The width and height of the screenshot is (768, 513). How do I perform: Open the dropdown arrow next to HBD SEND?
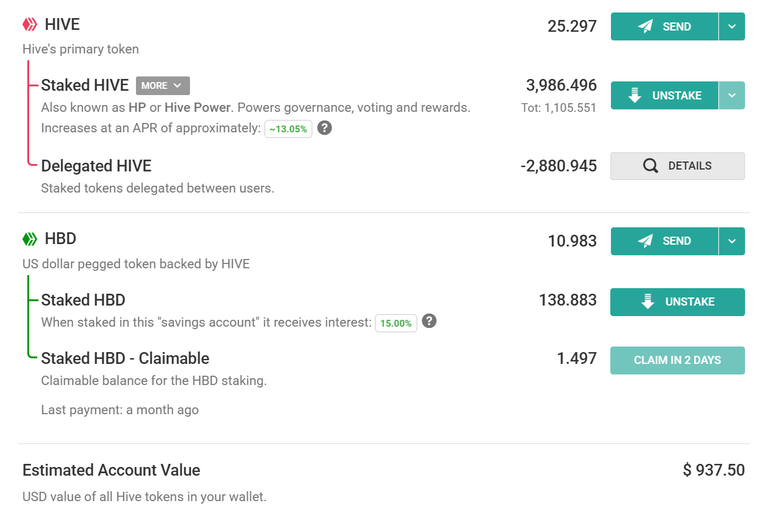[732, 241]
